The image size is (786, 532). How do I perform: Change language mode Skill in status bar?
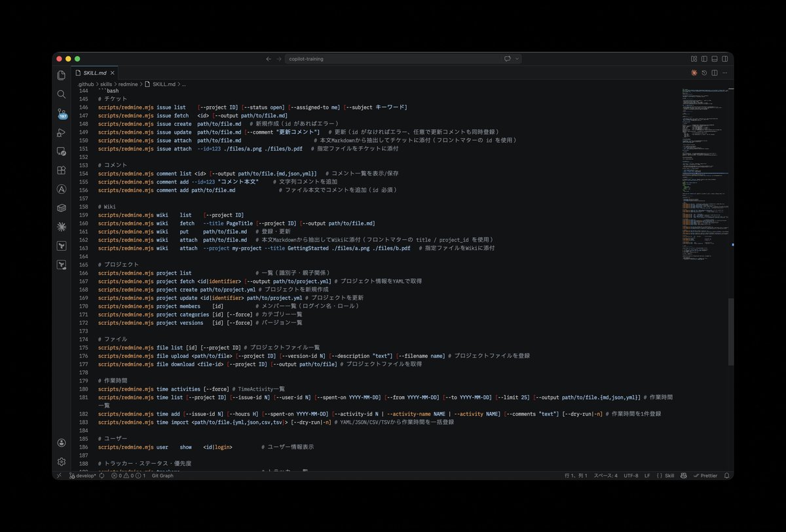click(x=665, y=476)
